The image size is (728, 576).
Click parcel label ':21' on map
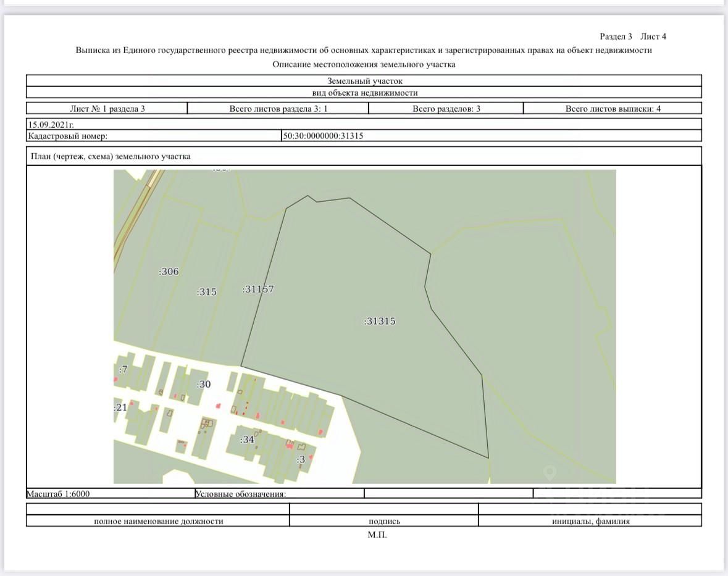(120, 407)
